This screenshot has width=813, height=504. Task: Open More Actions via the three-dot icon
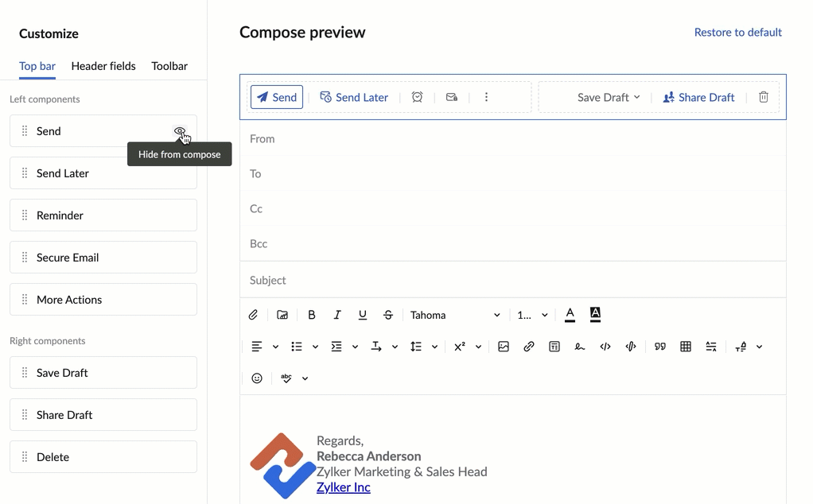point(486,96)
